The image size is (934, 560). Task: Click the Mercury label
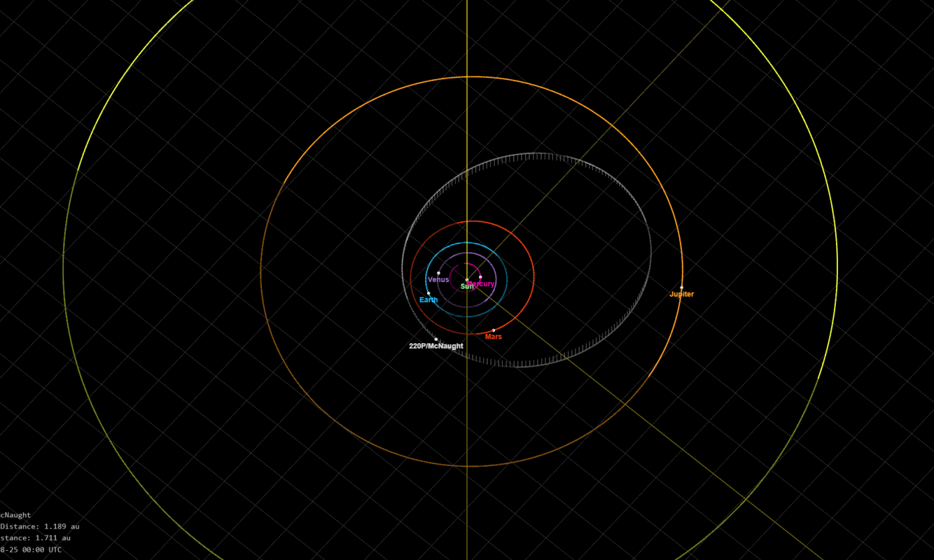point(482,284)
